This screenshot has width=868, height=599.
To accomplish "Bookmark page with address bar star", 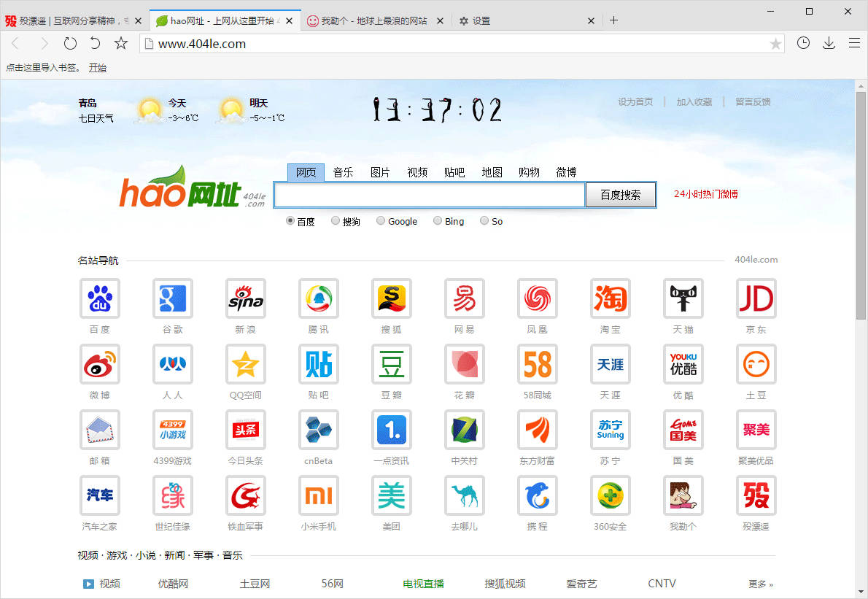I will (775, 44).
